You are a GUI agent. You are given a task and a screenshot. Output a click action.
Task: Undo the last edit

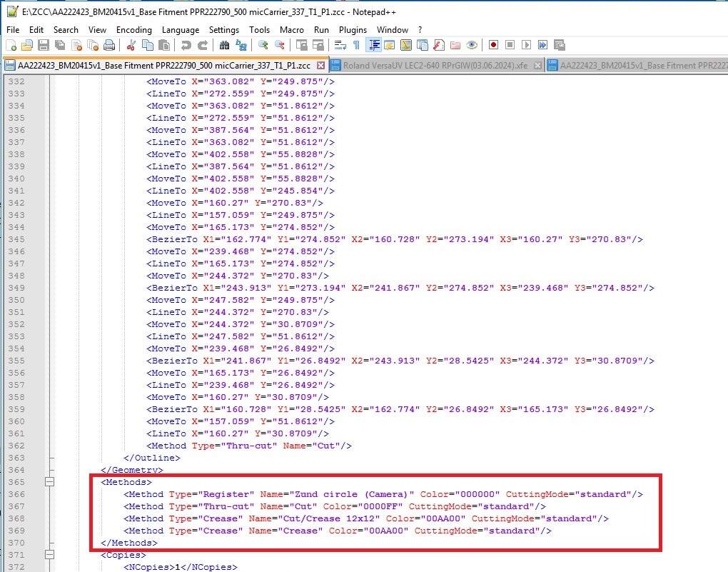pyautogui.click(x=186, y=44)
